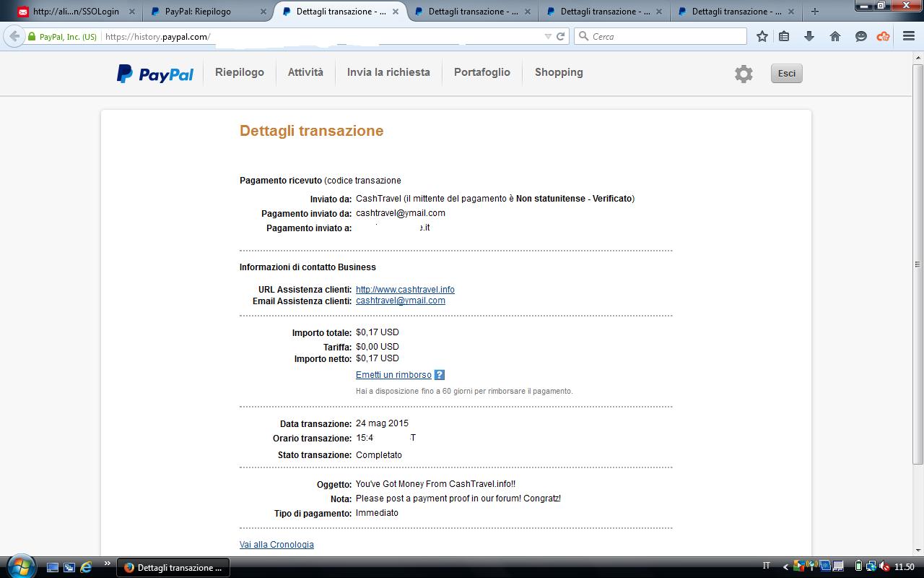Show the bookmarks list icon
924x578 pixels.
point(784,36)
